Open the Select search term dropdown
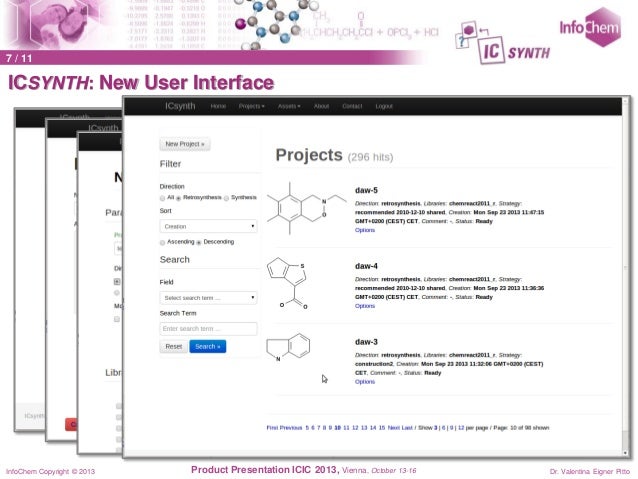Image resolution: width=638 pixels, height=479 pixels. 208,298
